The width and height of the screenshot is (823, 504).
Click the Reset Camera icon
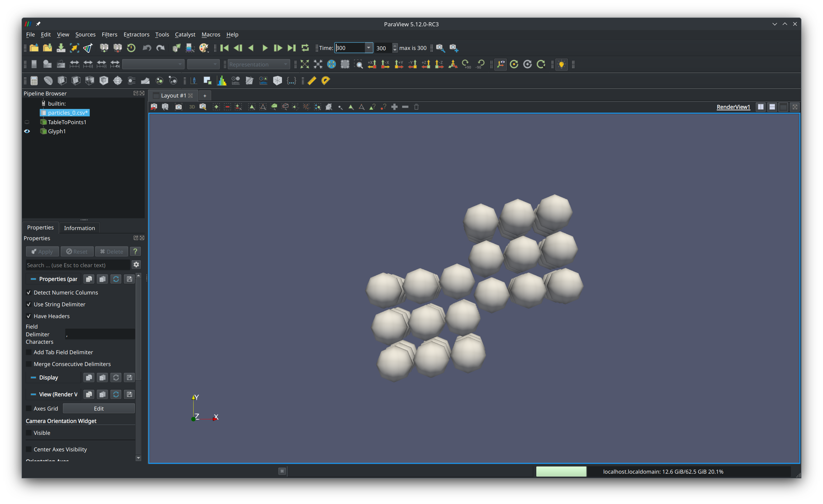(305, 64)
